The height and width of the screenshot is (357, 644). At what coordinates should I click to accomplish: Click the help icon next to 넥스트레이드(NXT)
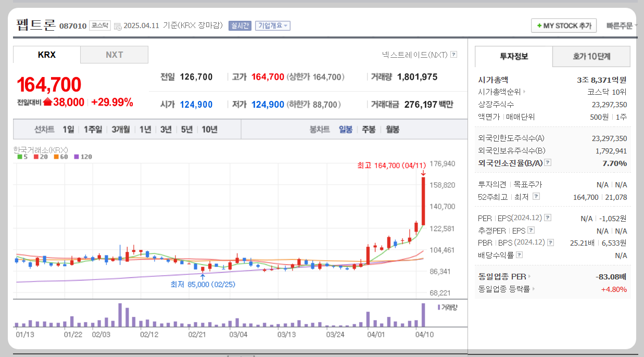(454, 54)
